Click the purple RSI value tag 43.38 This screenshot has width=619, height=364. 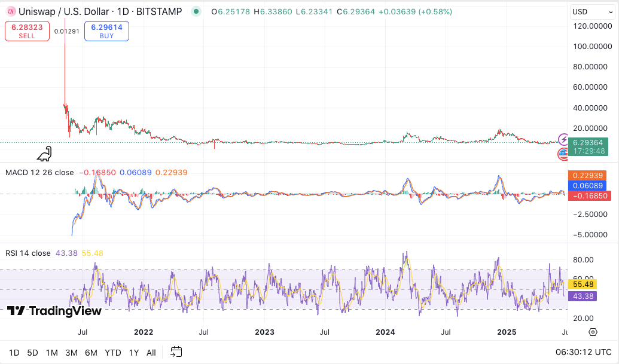click(583, 296)
